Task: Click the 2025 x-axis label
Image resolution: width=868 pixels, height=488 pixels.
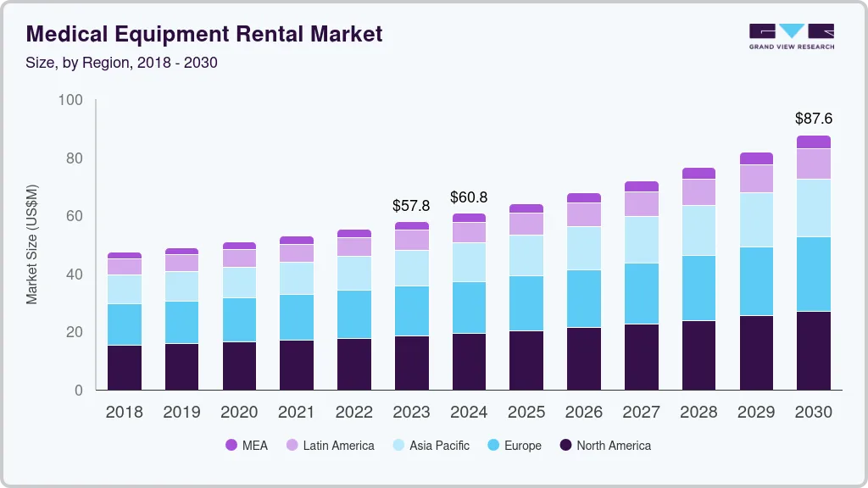Action: point(526,413)
